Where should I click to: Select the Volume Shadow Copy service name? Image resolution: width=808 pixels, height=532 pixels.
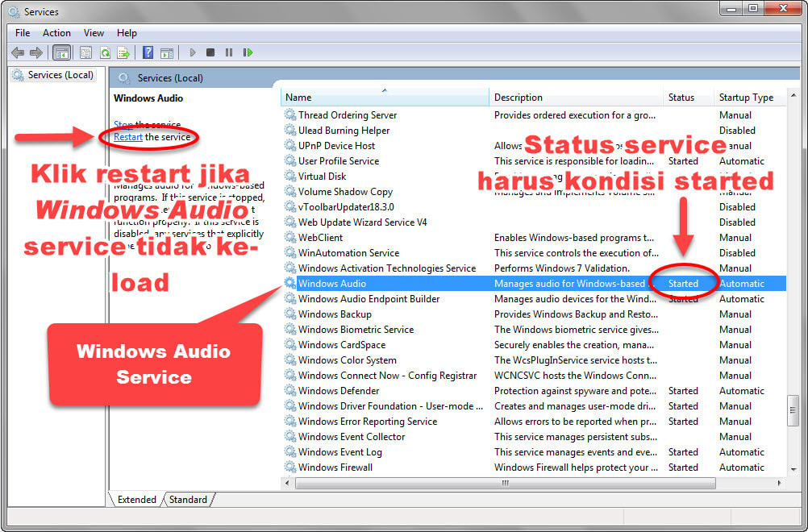(x=345, y=192)
